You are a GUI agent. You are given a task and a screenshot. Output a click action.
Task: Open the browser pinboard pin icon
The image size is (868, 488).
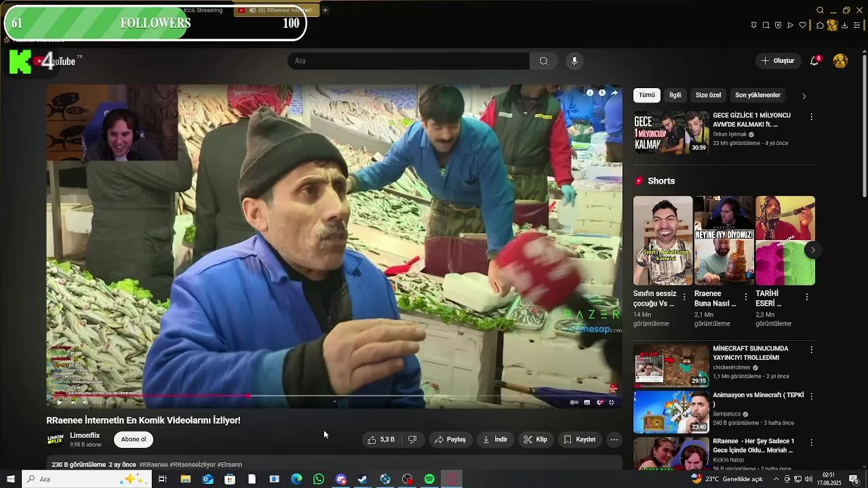coord(753,25)
